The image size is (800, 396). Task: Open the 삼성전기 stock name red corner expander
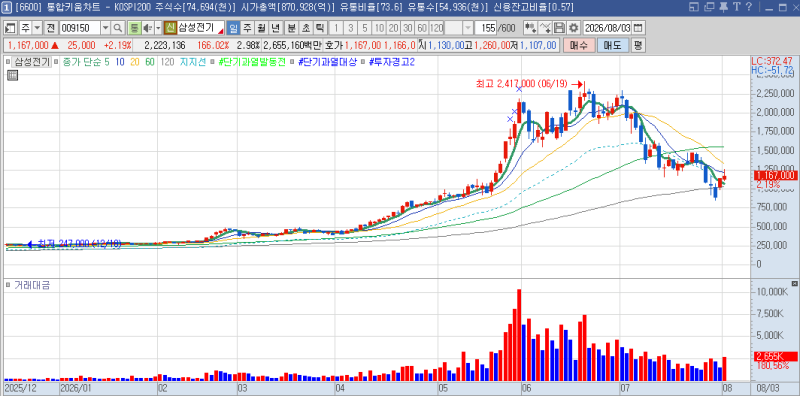point(221,31)
